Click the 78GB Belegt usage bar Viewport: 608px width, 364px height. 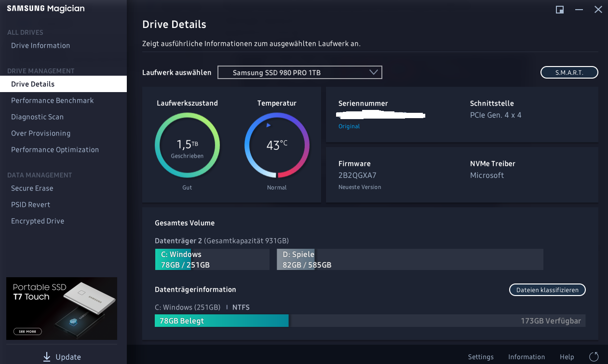click(221, 321)
